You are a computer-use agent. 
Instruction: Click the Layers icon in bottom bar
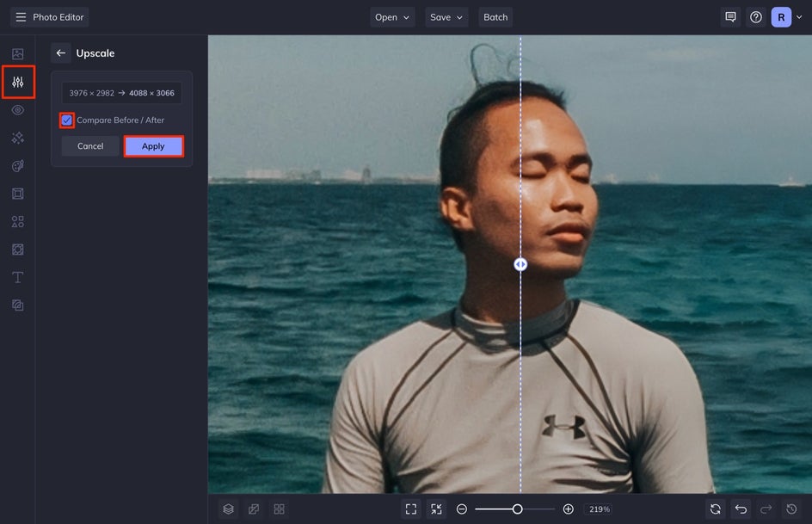pyautogui.click(x=228, y=509)
